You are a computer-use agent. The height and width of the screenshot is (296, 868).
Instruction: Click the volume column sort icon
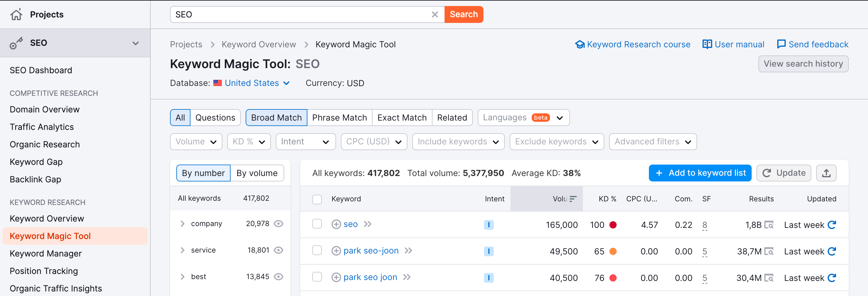pyautogui.click(x=573, y=199)
